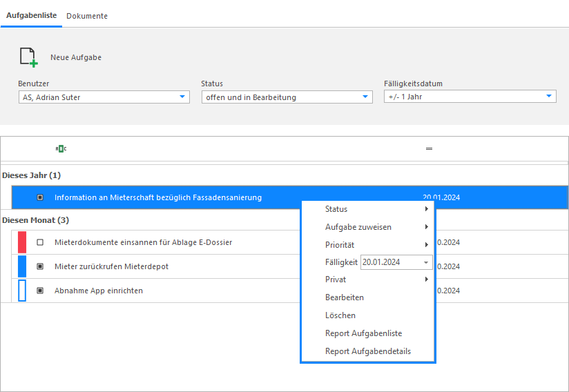Click task Mieterdokumente einsannen für Ablage E-Dossier
This screenshot has width=569, height=392.
(x=144, y=242)
